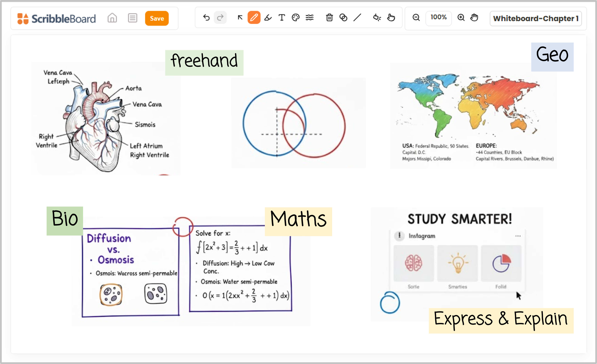Click the zoom out magnifier

point(416,18)
